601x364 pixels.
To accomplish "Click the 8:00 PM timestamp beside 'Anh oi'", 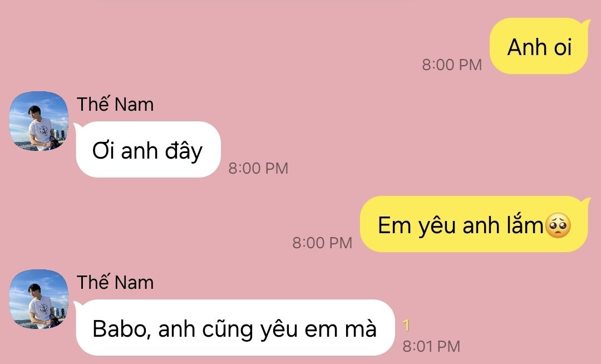I will click(452, 65).
